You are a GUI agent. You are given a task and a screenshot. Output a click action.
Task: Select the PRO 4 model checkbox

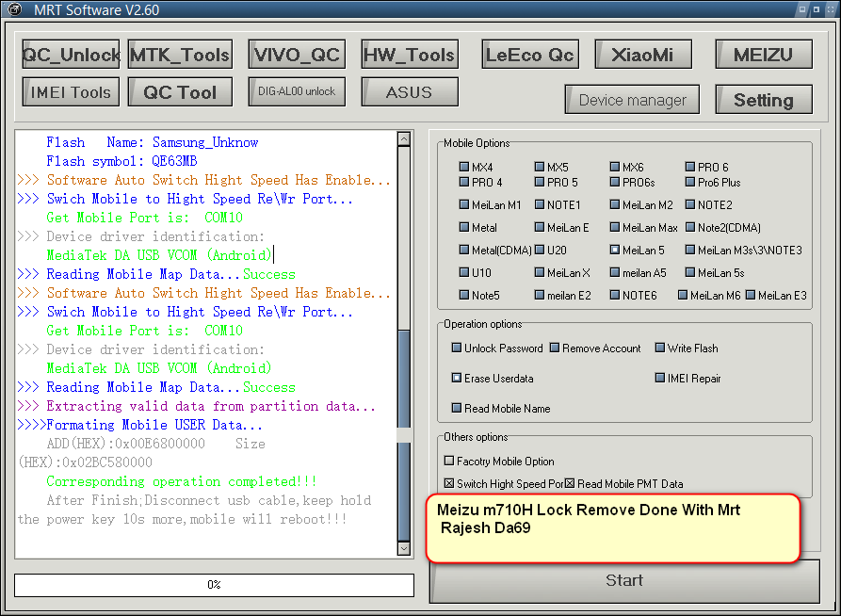(464, 182)
